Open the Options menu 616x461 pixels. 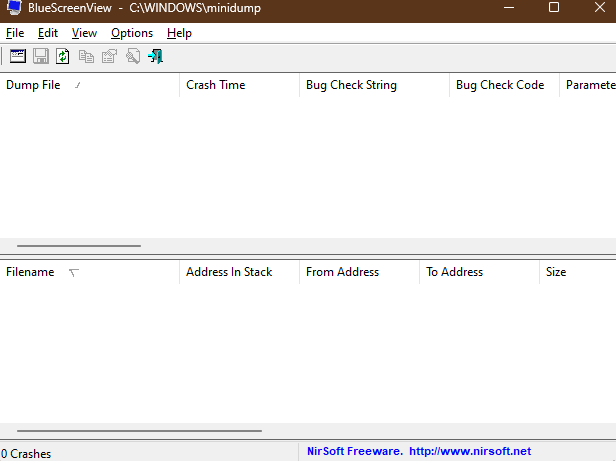click(132, 33)
